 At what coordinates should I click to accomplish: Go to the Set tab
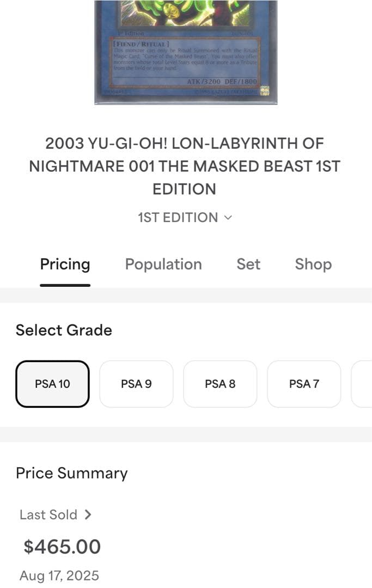coord(248,265)
